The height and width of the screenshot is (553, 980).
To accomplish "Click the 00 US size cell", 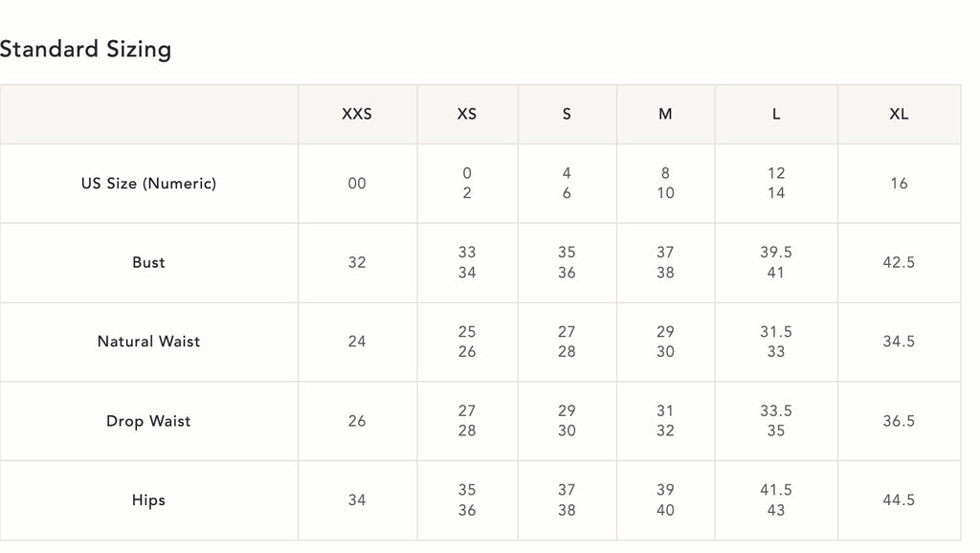I will 357,183.
